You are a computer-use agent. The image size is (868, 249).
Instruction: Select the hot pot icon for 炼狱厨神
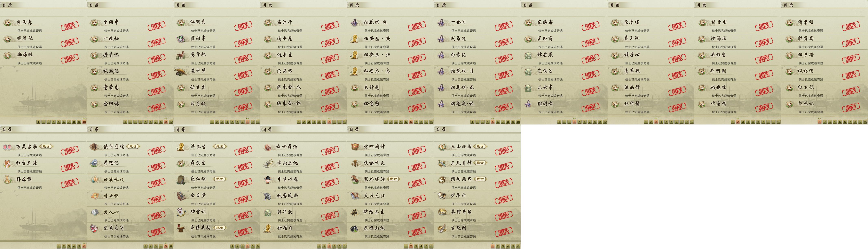[x=355, y=147]
